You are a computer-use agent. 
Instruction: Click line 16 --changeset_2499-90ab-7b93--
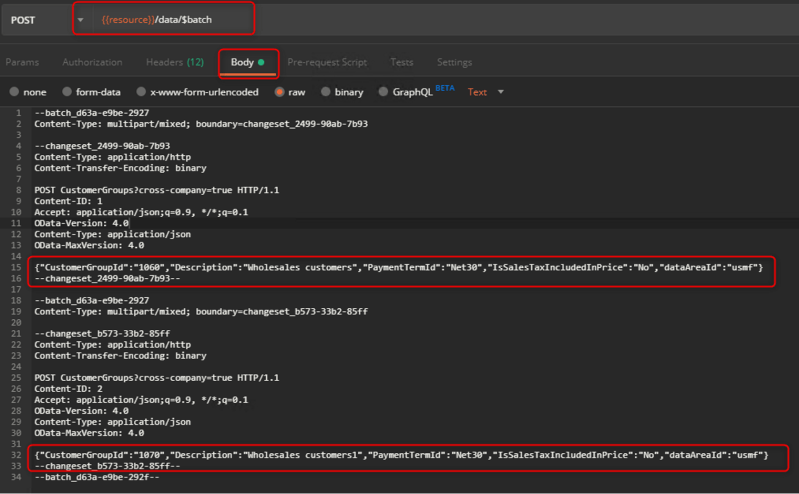[107, 279]
